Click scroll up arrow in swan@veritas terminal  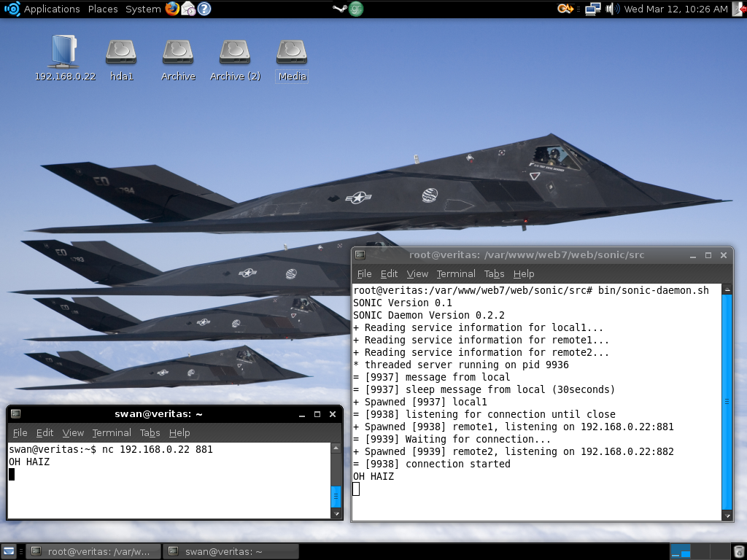(336, 448)
